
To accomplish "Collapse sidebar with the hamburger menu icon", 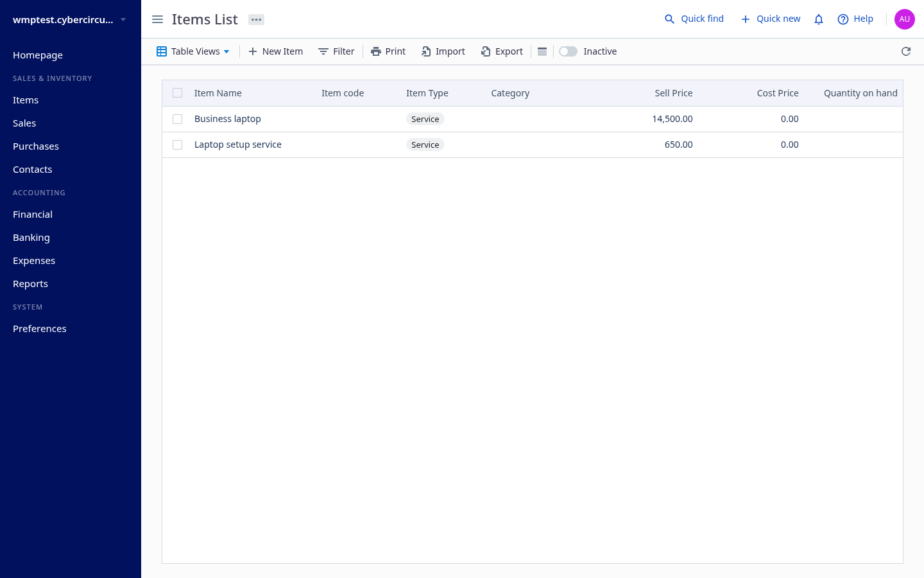I will [x=157, y=19].
